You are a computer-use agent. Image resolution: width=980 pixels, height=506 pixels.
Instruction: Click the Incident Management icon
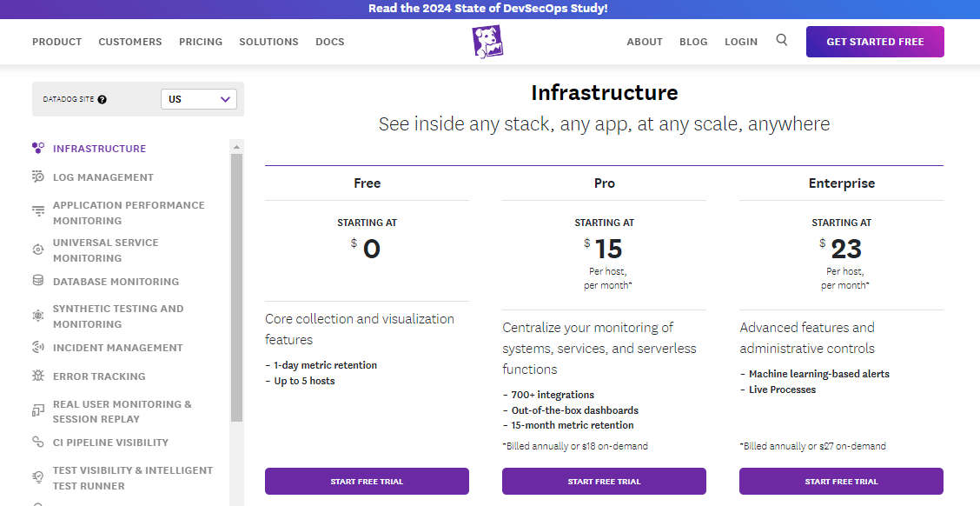pyautogui.click(x=38, y=347)
